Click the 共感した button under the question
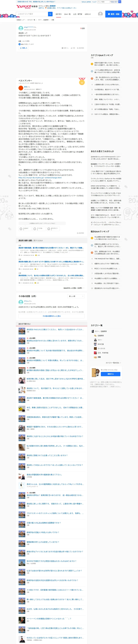 click(24, 48)
